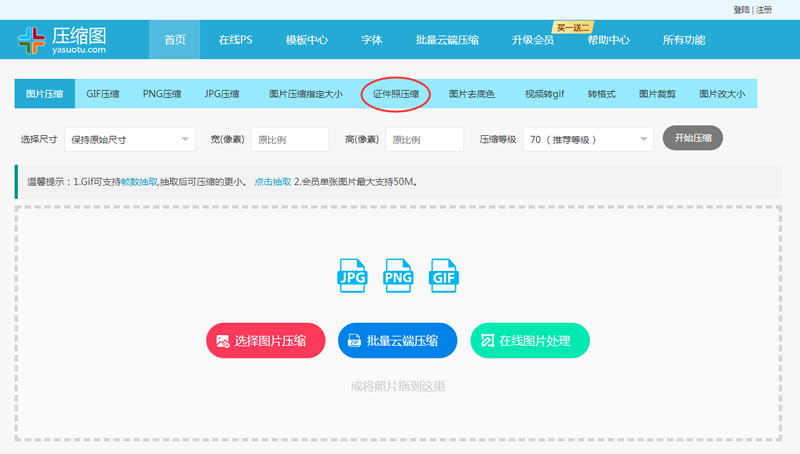Click the PNG file format icon
This screenshot has height=454, width=800.
pos(398,275)
